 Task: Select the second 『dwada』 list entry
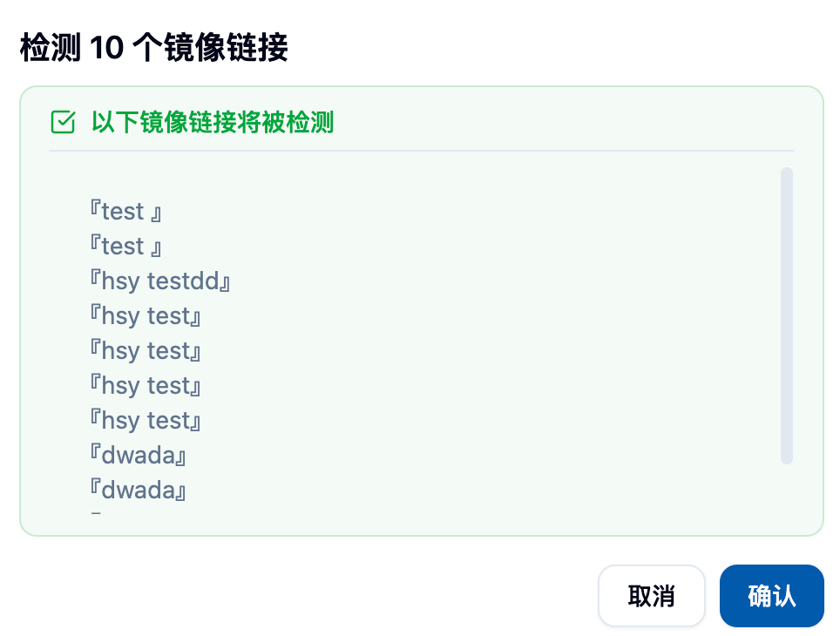point(139,491)
